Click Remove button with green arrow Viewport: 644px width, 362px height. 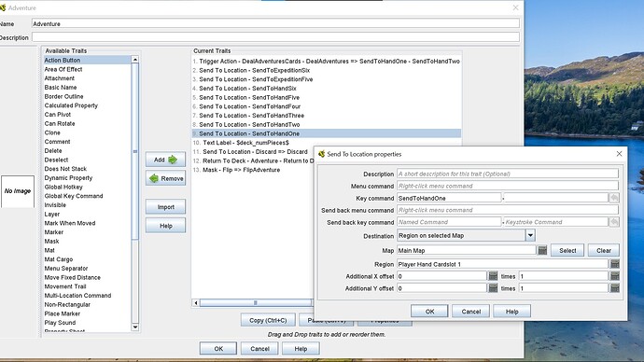(x=165, y=178)
